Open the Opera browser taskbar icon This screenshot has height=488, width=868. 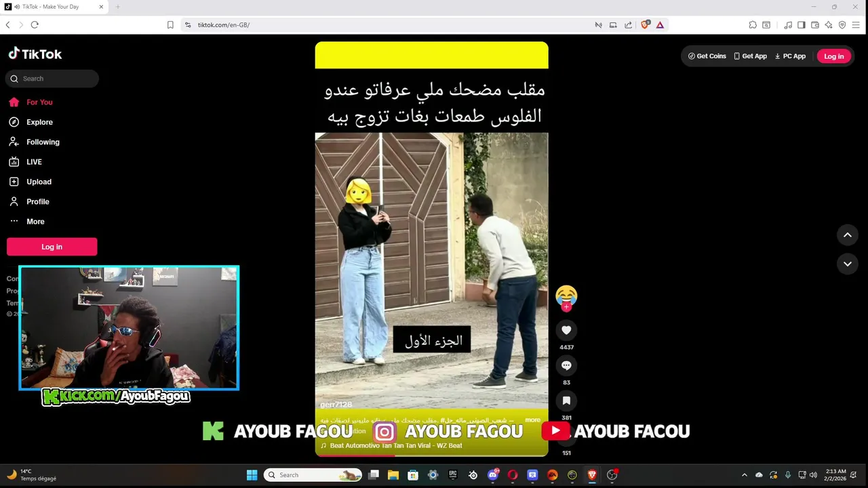point(513,475)
